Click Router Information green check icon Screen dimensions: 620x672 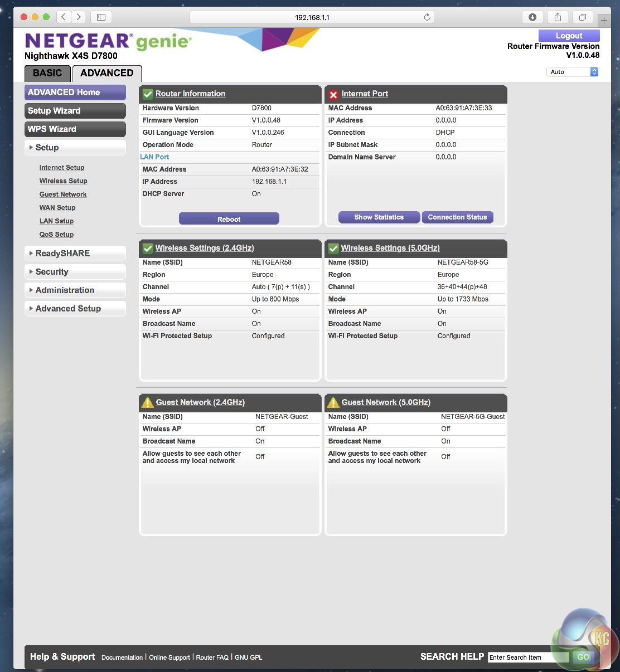pos(148,94)
